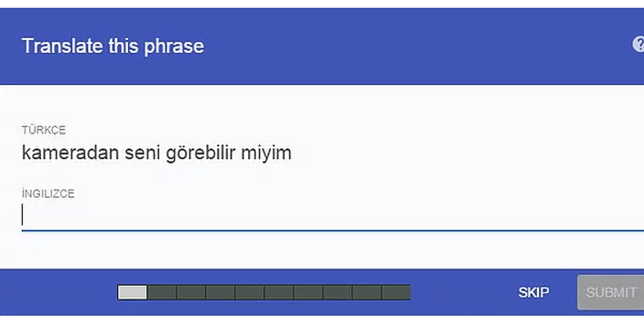Select the sixth progress bar segment
644x323 pixels.
[279, 292]
